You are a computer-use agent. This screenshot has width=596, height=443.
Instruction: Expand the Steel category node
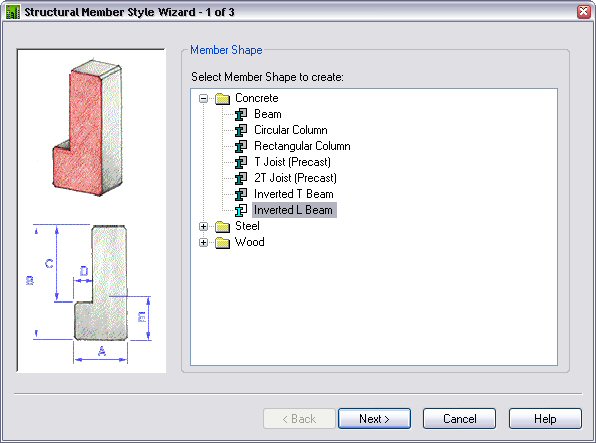coord(203,227)
